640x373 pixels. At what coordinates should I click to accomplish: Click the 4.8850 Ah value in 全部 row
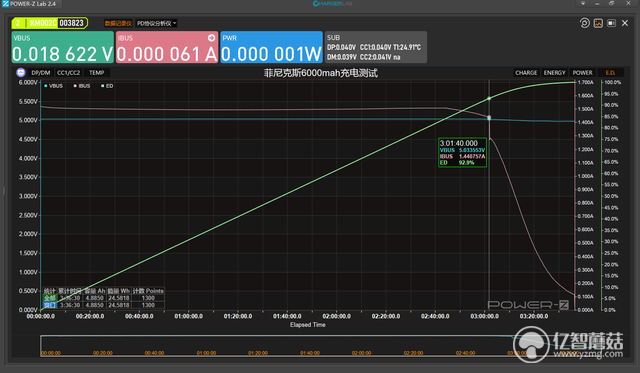point(95,298)
